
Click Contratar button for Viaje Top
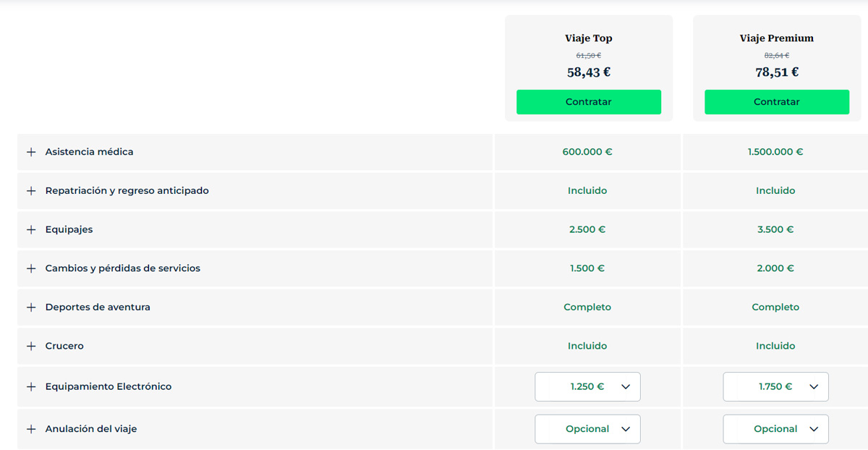(589, 102)
